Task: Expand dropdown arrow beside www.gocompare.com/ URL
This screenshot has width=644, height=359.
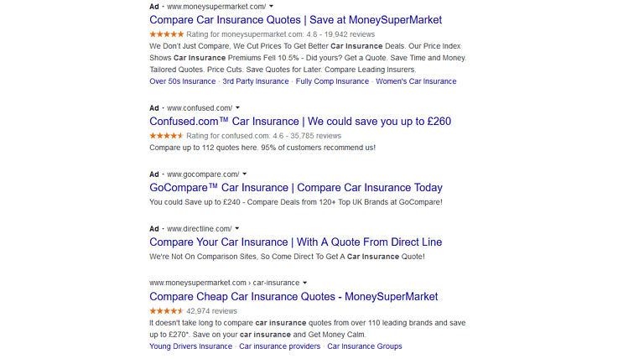Action: tap(244, 174)
